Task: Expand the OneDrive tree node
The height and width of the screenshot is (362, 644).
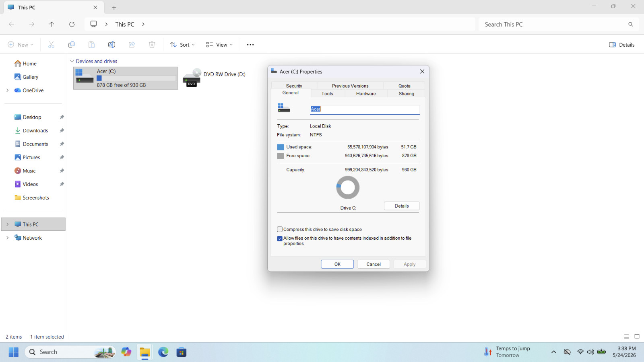Action: [x=7, y=90]
